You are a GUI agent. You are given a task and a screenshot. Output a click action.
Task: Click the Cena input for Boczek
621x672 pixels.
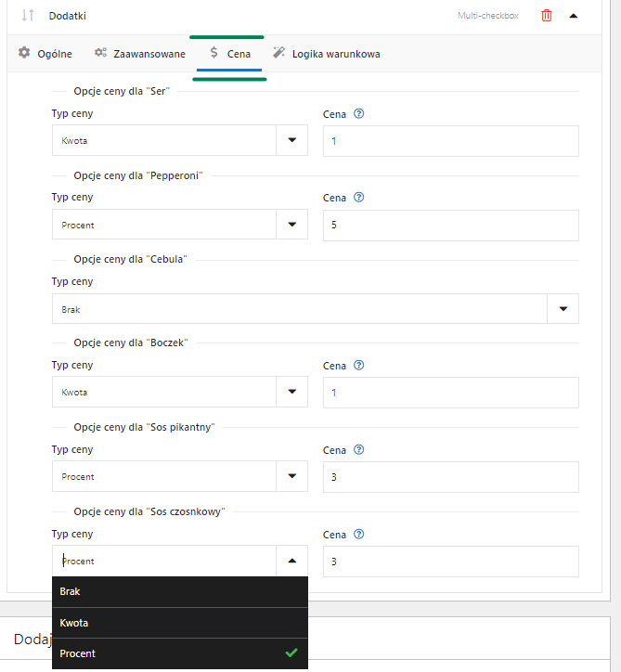[x=451, y=393]
